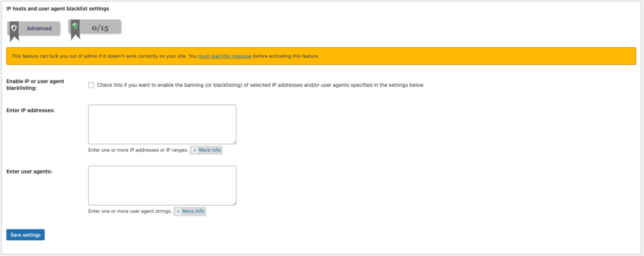Click 'Enter one or more user agent strings' hint
The width and height of the screenshot is (644, 256).
(130, 211)
